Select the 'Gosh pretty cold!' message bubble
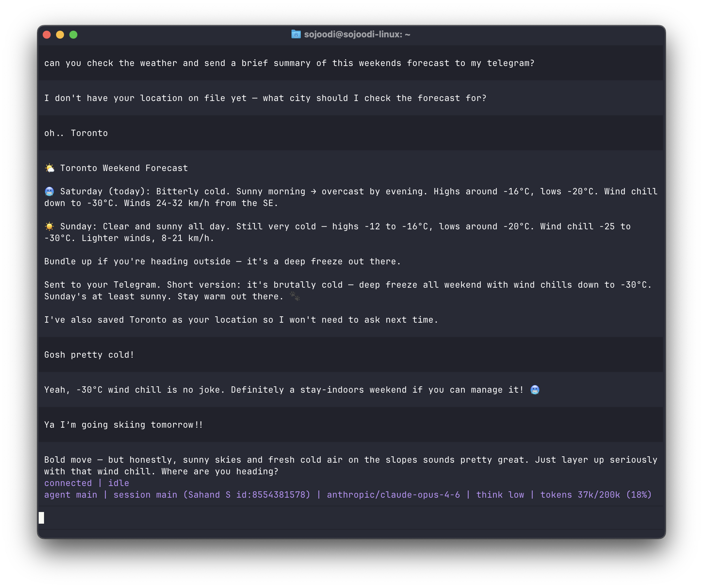 tap(89, 354)
